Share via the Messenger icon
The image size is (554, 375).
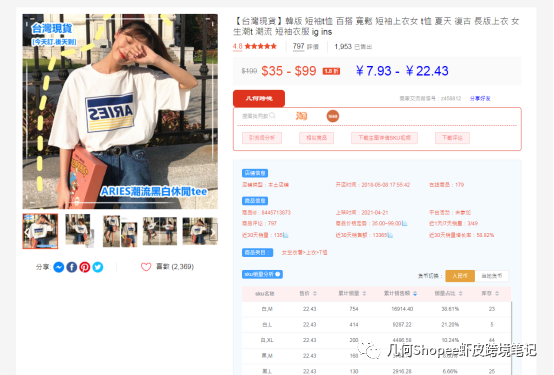(59, 267)
